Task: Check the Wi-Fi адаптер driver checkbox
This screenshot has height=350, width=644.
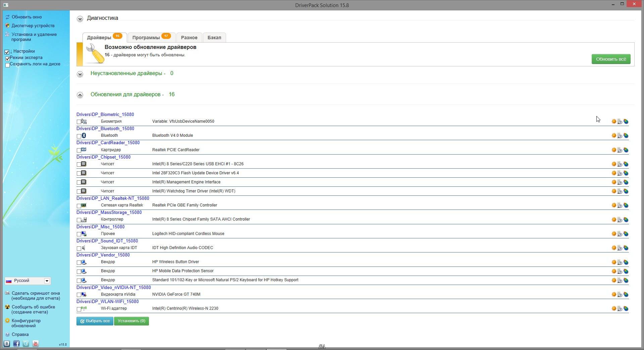Action: [x=79, y=309]
